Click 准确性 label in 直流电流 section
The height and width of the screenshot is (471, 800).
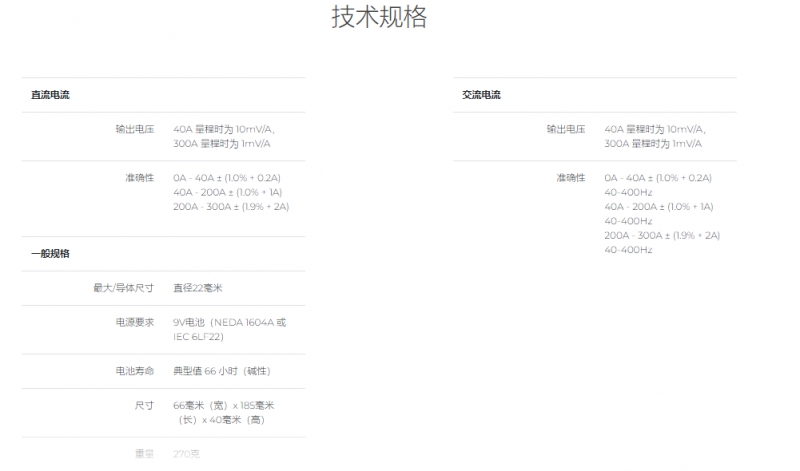(x=139, y=177)
